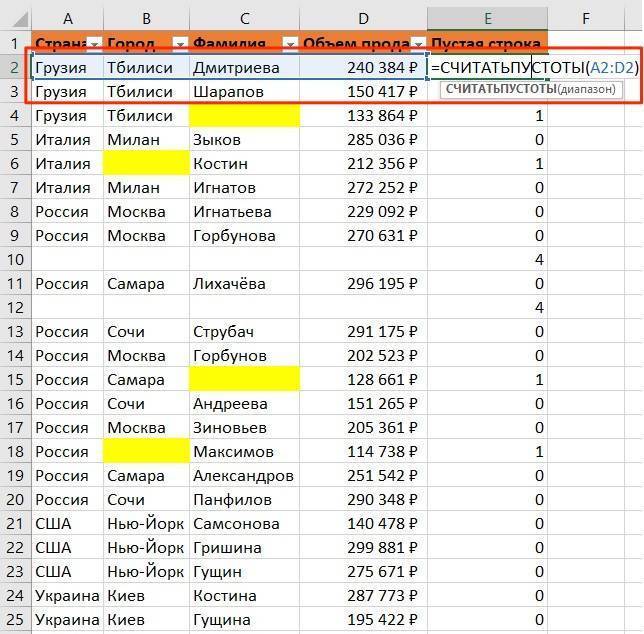The image size is (644, 634).
Task: Select cell with Костина
Action: tap(244, 595)
